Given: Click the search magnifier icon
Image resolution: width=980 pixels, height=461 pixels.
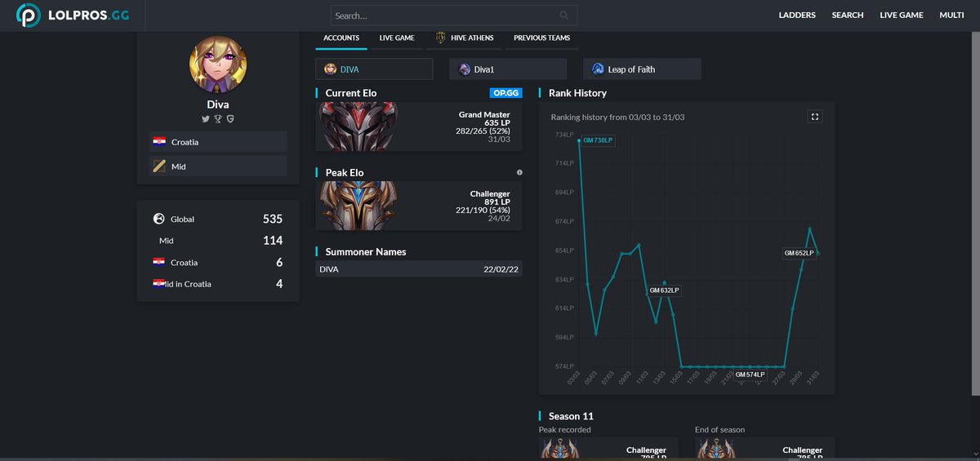Looking at the screenshot, I should click(x=564, y=16).
